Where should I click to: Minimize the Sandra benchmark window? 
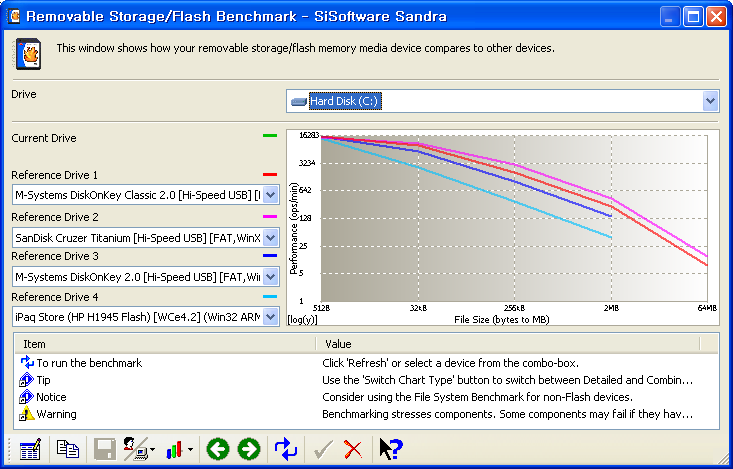(670, 17)
